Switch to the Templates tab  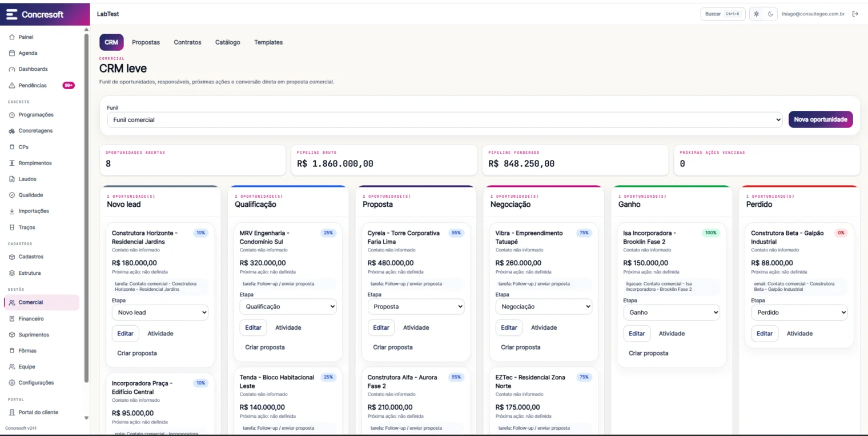tap(268, 42)
